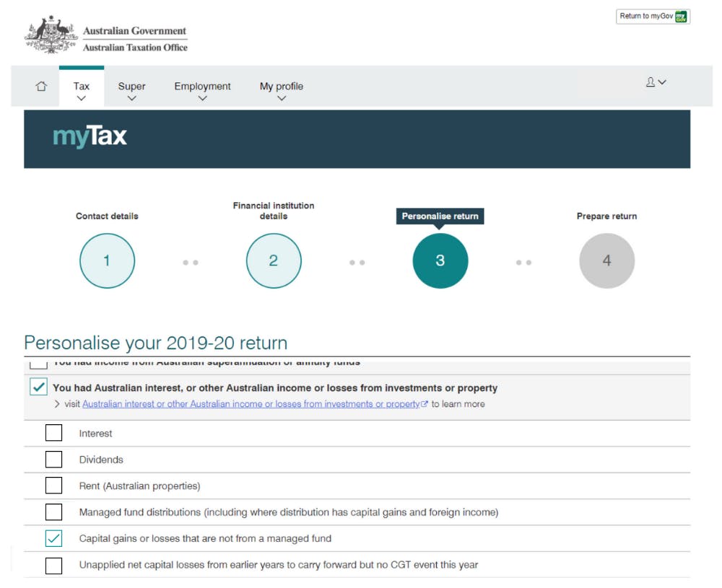Jump to step 4 Prepare return circle

pyautogui.click(x=607, y=261)
